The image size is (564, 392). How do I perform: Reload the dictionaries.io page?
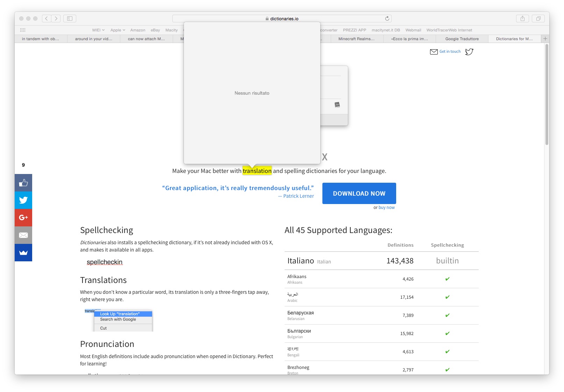click(387, 19)
